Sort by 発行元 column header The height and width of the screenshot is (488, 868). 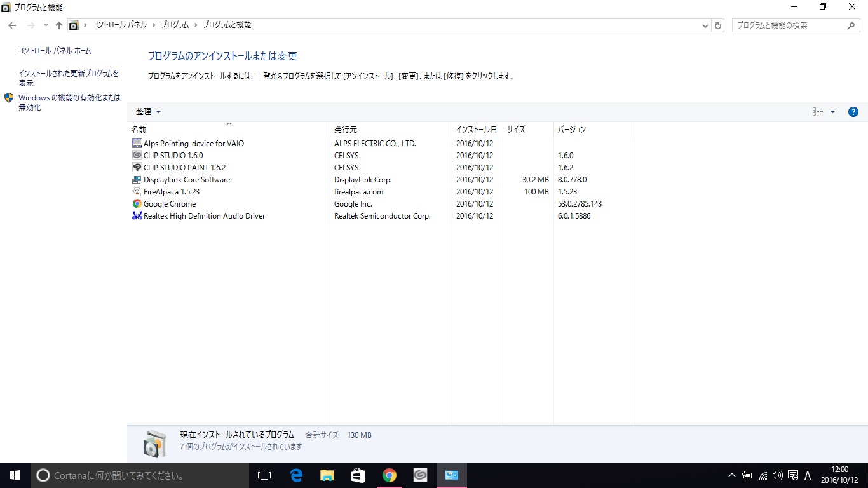pos(391,130)
